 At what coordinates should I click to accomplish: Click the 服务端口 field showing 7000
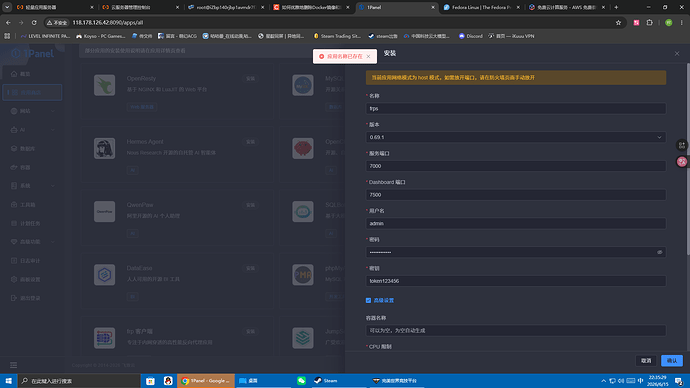pyautogui.click(x=516, y=166)
